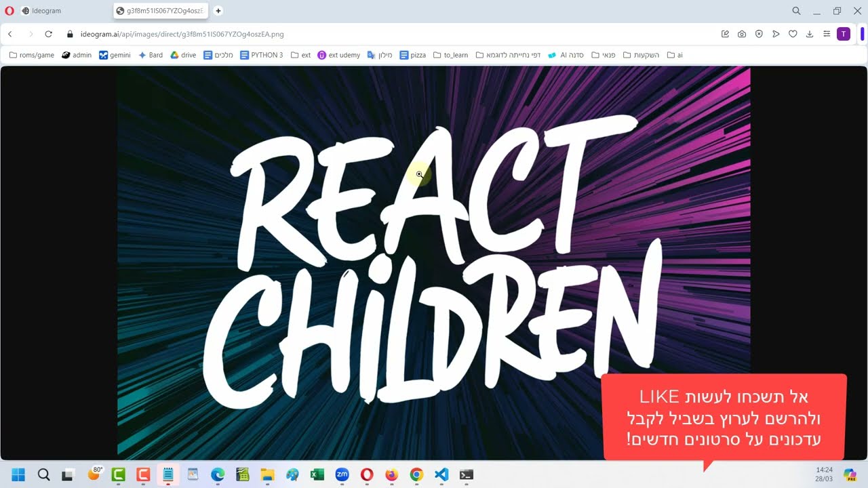Open the roms/game bookmarks folder
The height and width of the screenshot is (488, 868).
tap(31, 55)
